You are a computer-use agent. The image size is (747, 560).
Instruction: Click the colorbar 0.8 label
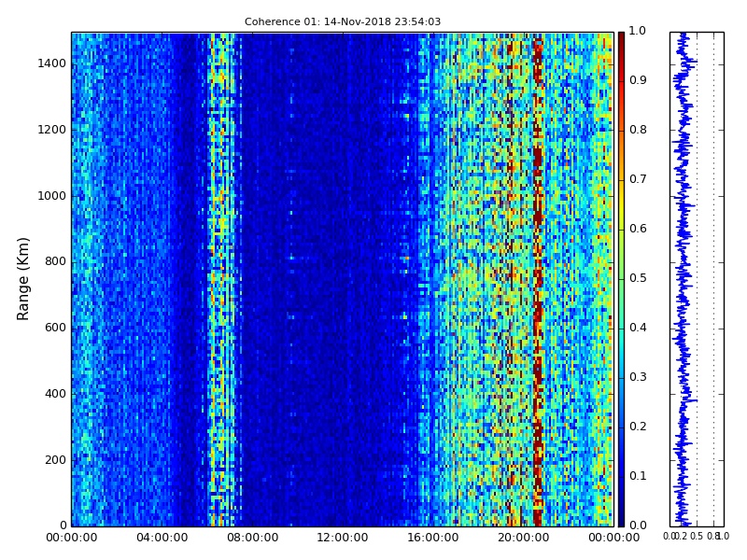point(638,130)
